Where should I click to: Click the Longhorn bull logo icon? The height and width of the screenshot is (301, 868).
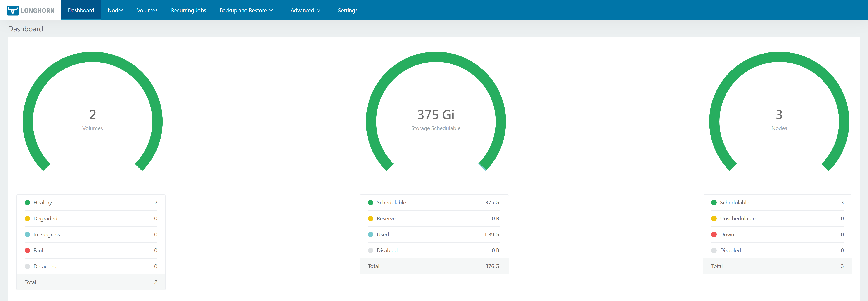(13, 10)
